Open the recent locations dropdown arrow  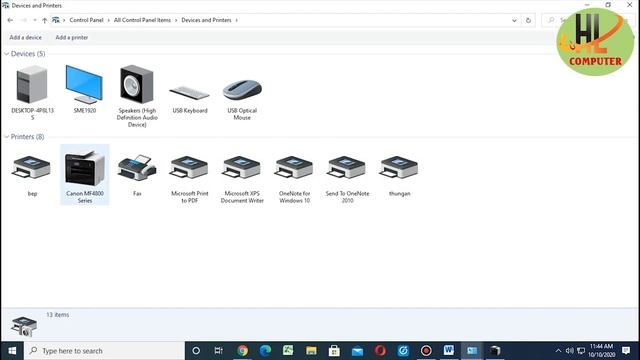(x=35, y=20)
